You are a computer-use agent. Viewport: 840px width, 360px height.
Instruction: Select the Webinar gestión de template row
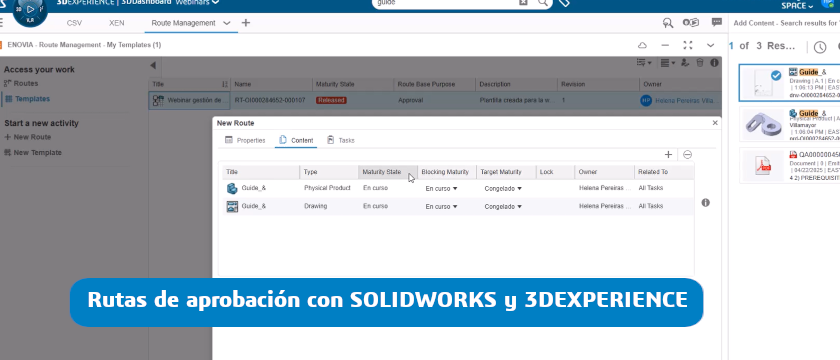coord(435,100)
